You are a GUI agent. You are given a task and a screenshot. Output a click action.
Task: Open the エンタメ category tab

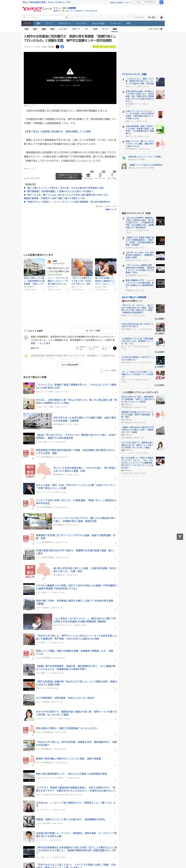(x=63, y=29)
